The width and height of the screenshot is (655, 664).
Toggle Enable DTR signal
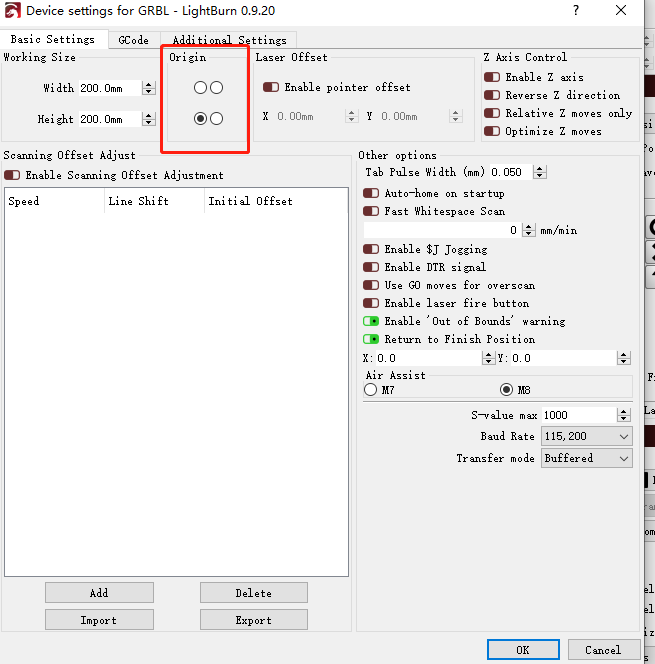pos(371,267)
